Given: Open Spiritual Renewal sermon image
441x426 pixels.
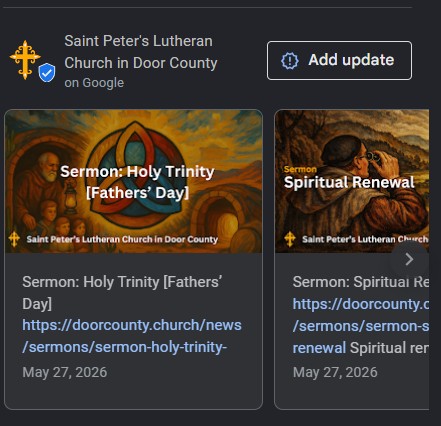Looking at the screenshot, I should pyautogui.click(x=352, y=181).
